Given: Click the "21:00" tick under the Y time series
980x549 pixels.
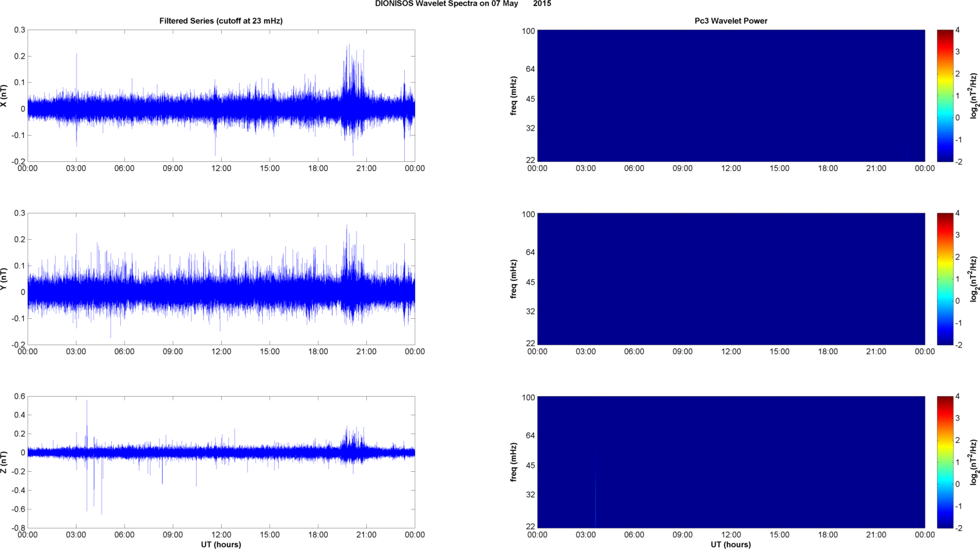Looking at the screenshot, I should (x=366, y=352).
